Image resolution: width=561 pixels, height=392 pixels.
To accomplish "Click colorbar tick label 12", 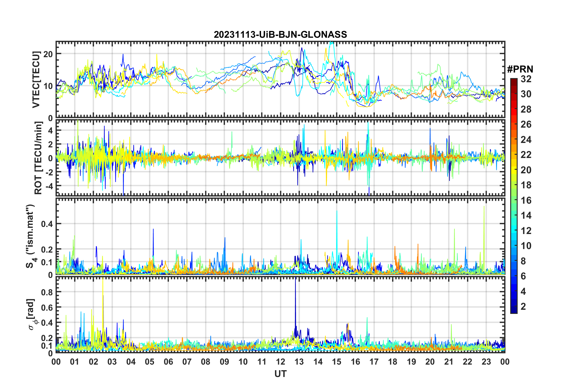I will (526, 231).
